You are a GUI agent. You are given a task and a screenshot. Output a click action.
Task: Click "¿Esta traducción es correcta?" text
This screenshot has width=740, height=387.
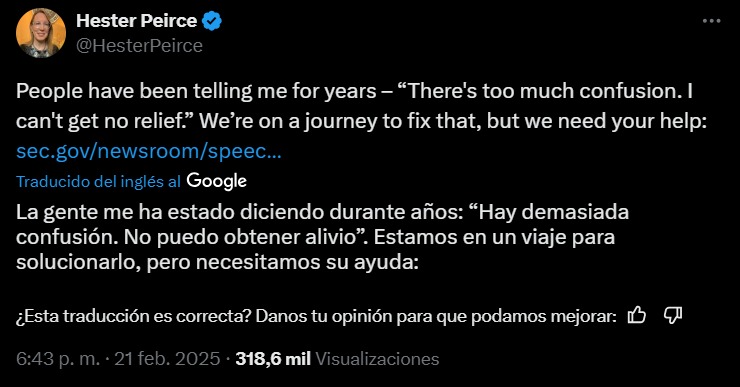133,316
